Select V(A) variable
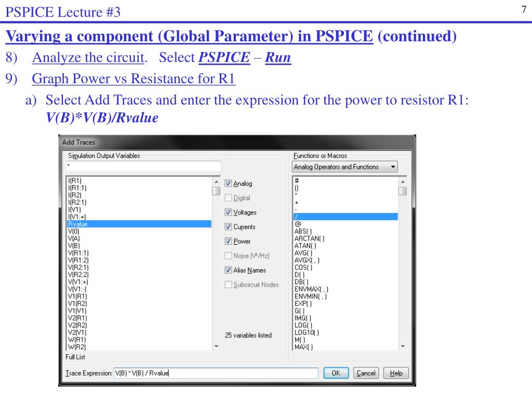The height and width of the screenshot is (399, 532). (74, 238)
